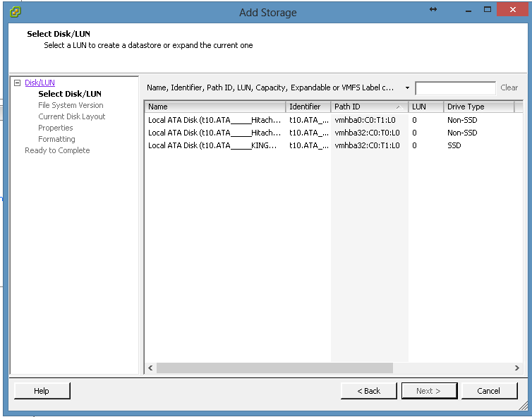532x417 pixels.
Task: Sort by the LUN column header
Action: (x=425, y=107)
